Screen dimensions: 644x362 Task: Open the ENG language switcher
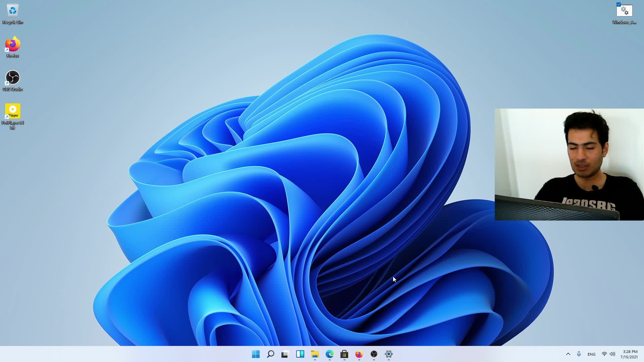click(x=591, y=354)
